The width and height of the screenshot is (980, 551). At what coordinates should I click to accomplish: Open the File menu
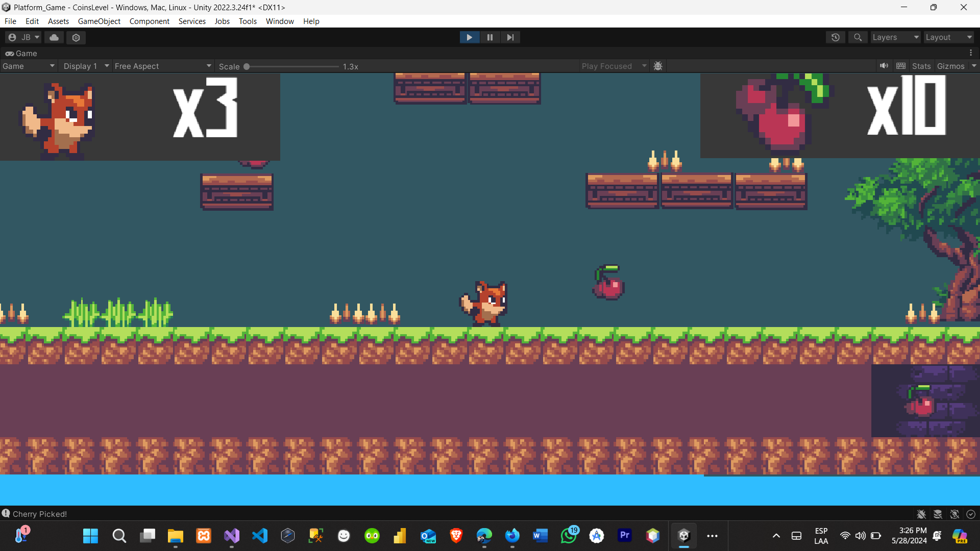[x=10, y=21]
